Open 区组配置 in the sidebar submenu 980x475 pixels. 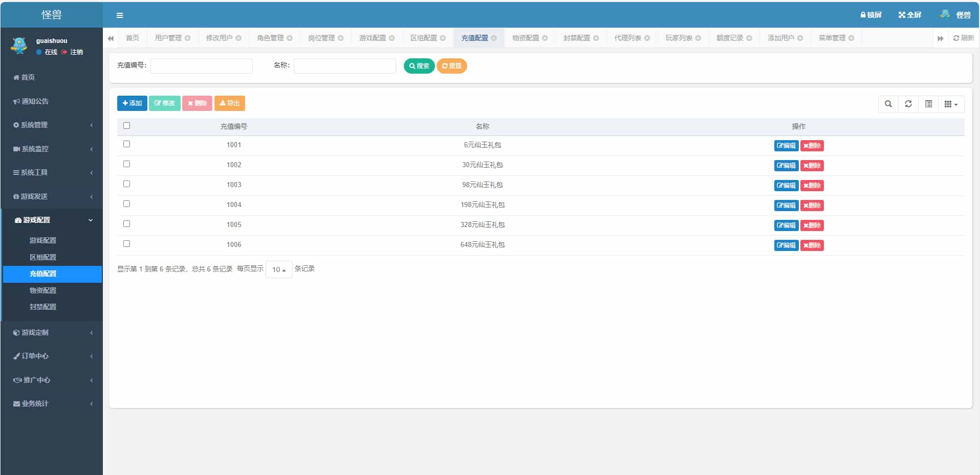point(43,257)
